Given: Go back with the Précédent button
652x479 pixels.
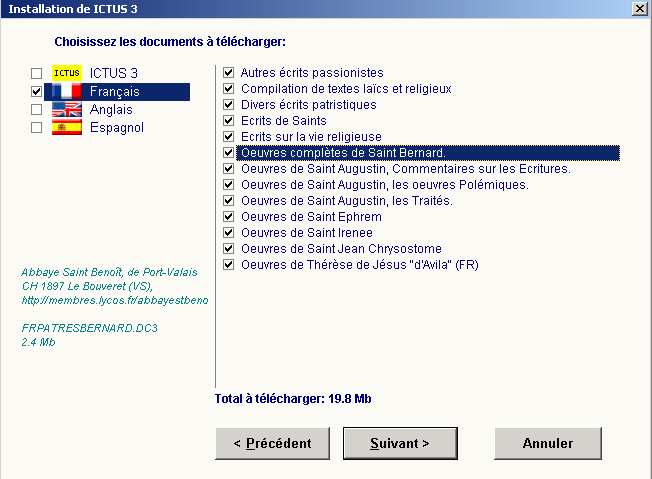Looking at the screenshot, I should click(x=272, y=443).
